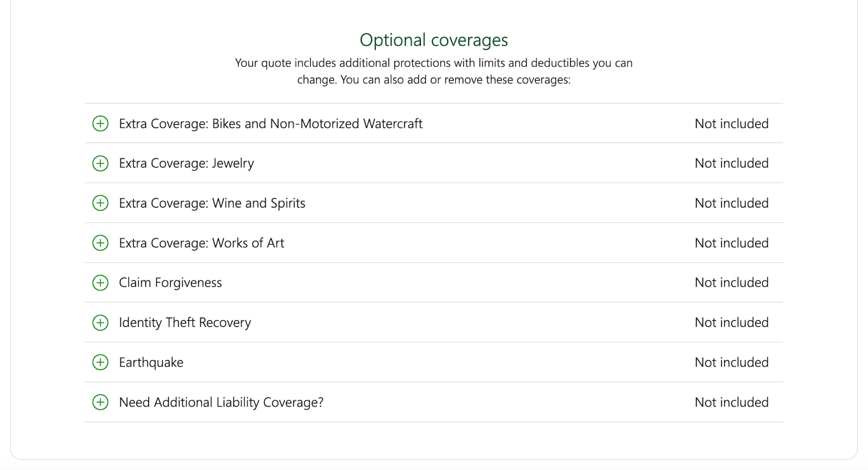Viewport: 868px width, 470px height.
Task: Click the plus icon beside Earthquake
Action: click(x=100, y=362)
